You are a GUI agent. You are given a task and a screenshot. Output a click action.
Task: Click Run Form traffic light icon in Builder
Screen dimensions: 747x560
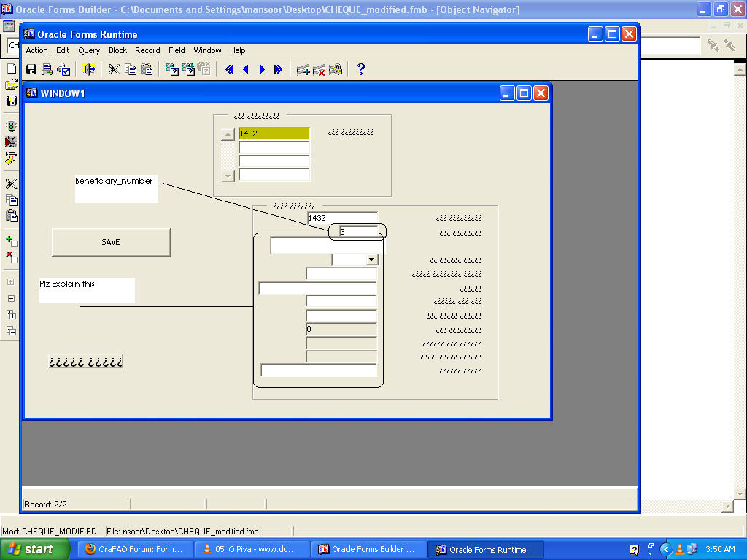pos(12,126)
